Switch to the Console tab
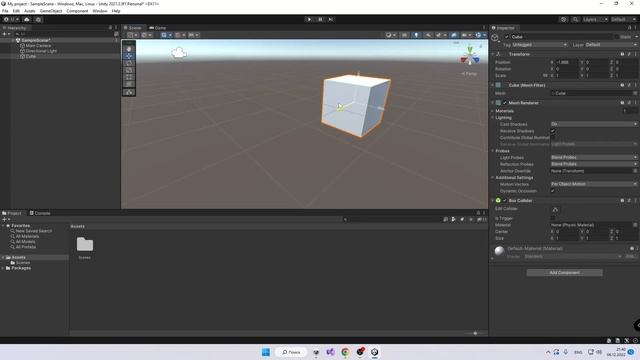The height and width of the screenshot is (360, 640). 40,213
